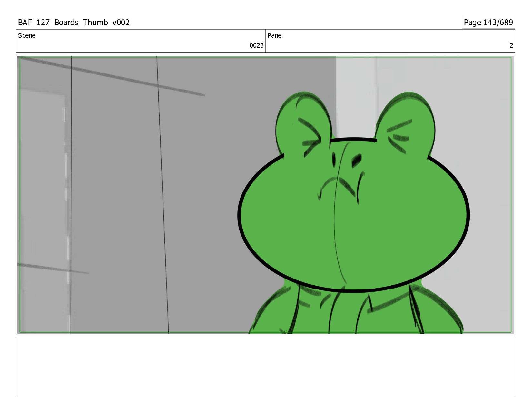Image resolution: width=532 pixels, height=411 pixels.
Task: Click the green frog storyboard drawing
Action: (353, 212)
